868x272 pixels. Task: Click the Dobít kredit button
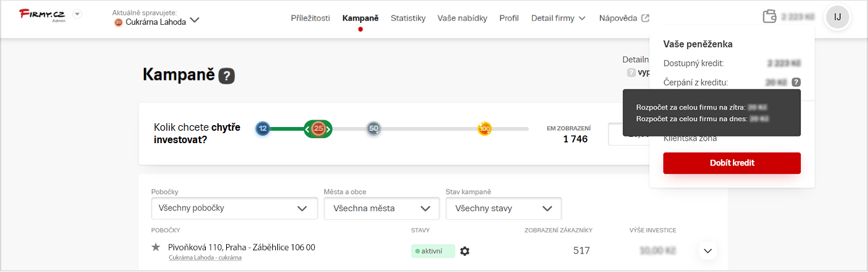click(732, 163)
